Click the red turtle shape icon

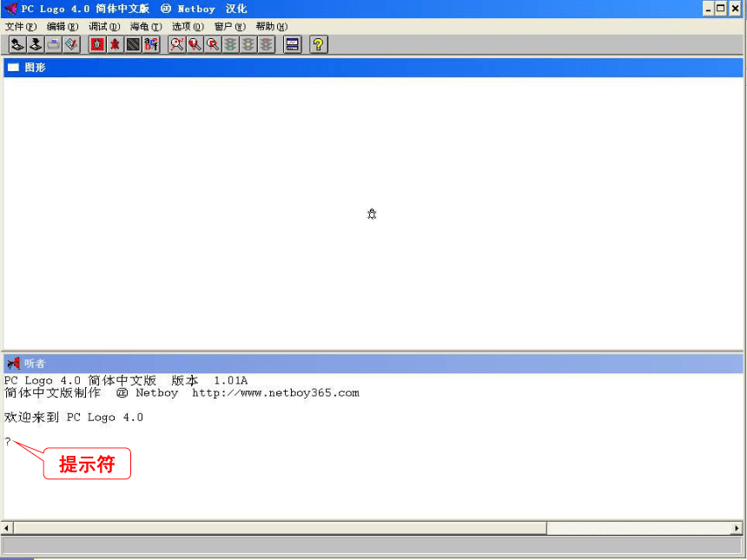(x=116, y=45)
